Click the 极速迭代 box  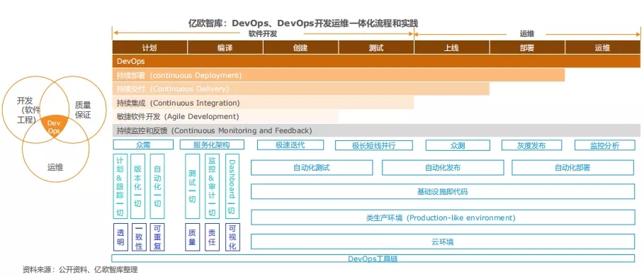[x=290, y=145]
